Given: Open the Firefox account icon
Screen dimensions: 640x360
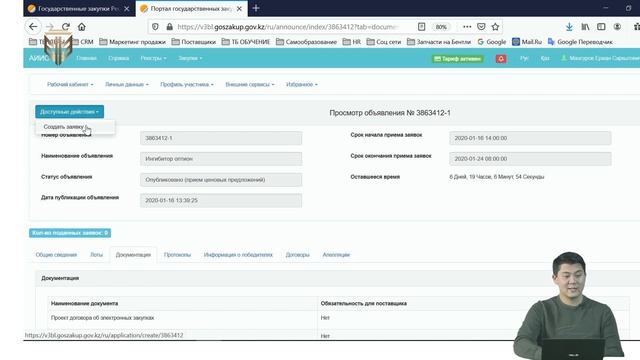Looking at the screenshot, I should point(617,27).
